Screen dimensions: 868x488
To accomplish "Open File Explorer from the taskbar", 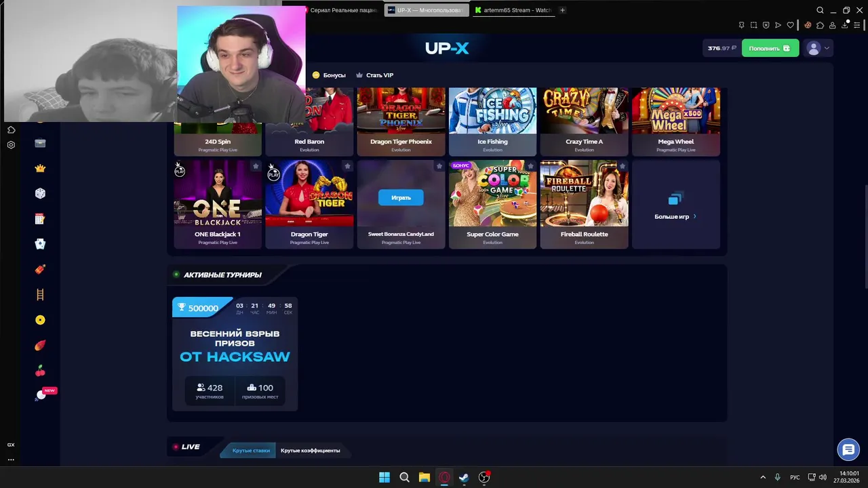I will pos(424,477).
